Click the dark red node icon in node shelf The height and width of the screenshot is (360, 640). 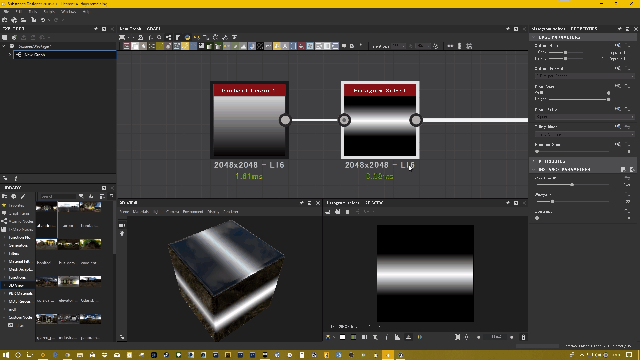click(302, 46)
